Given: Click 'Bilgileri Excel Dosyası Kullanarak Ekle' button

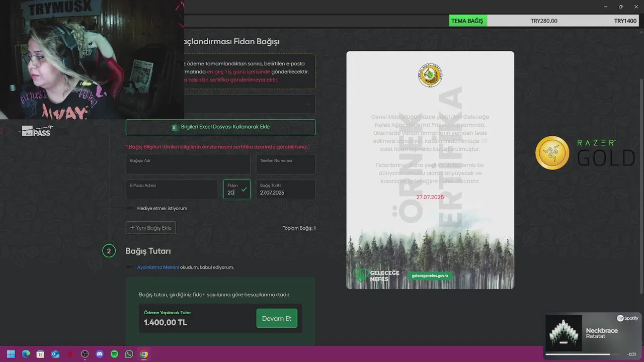Looking at the screenshot, I should pos(220,127).
